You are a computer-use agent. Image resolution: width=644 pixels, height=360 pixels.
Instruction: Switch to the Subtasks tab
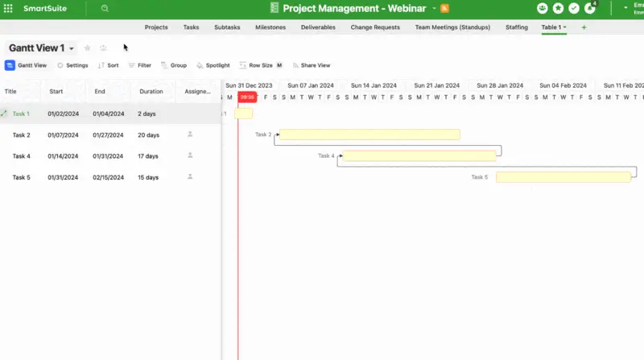point(227,27)
